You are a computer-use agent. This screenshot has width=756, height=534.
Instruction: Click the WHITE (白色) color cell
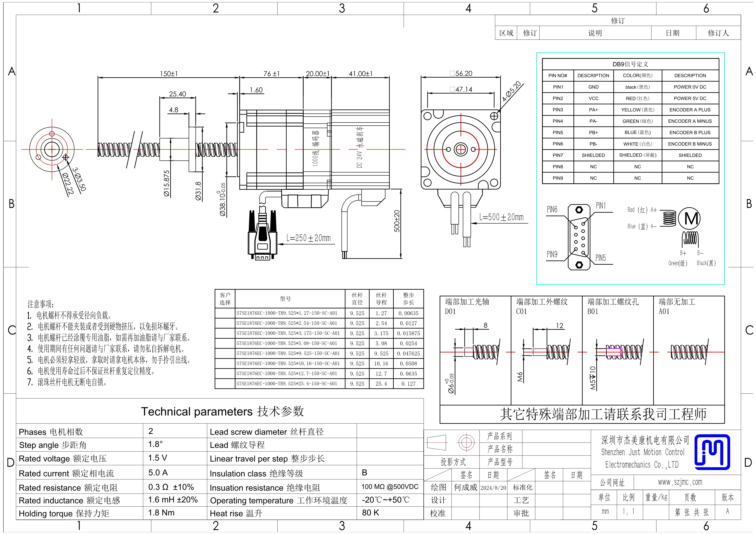(x=637, y=144)
